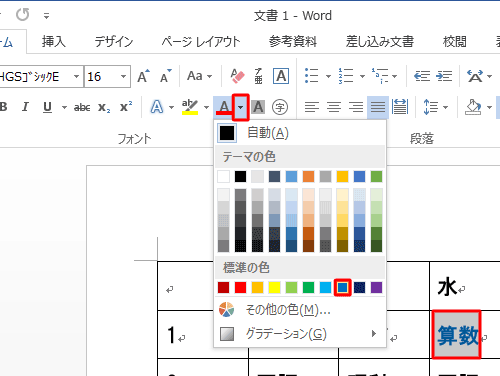
Task: Select theme black color swatch
Action: click(240, 176)
